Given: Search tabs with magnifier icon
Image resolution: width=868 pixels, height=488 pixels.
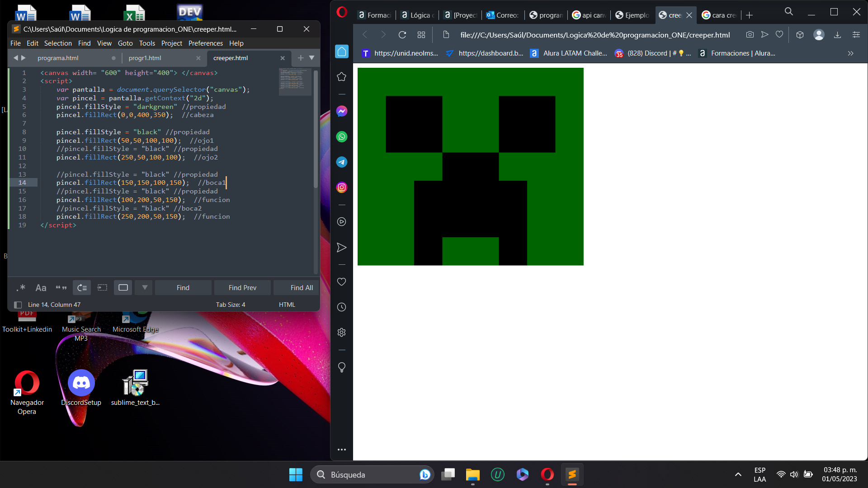Looking at the screenshot, I should coord(789,12).
